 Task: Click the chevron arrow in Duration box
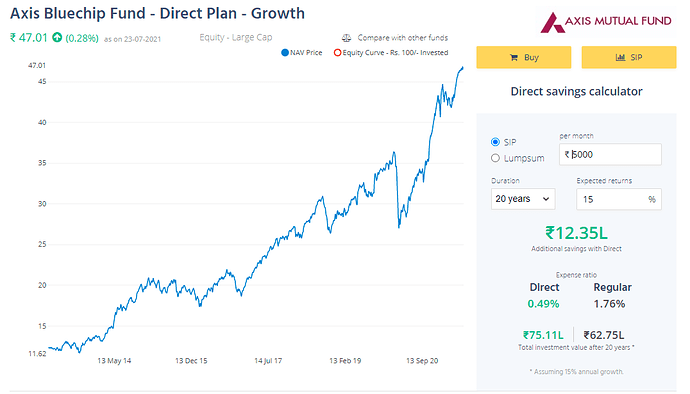pos(546,199)
